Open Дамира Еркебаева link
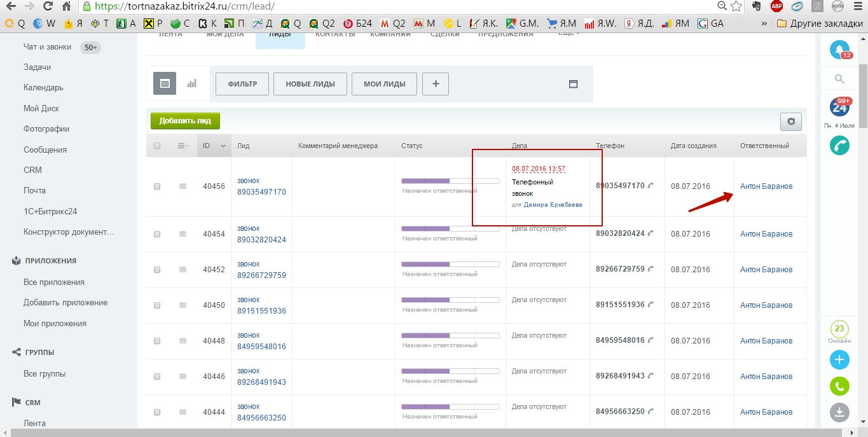This screenshot has width=868, height=437. tap(553, 205)
